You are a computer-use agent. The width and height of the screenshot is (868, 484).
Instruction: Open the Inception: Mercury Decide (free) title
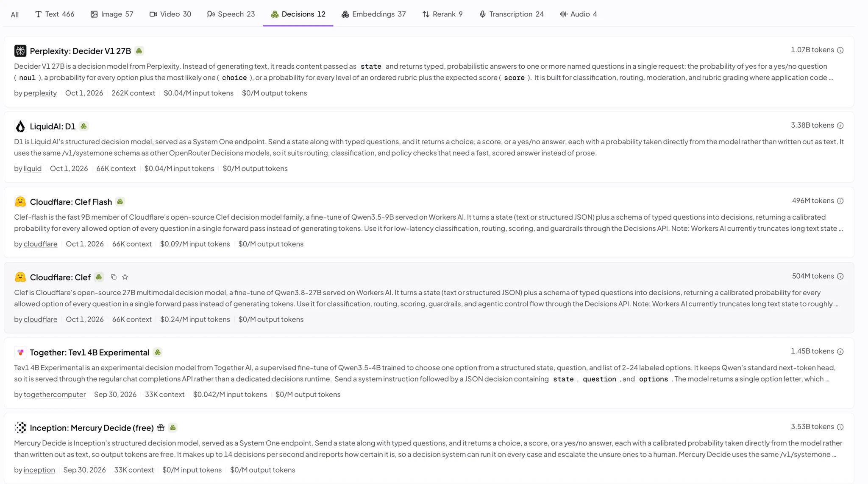[92, 428]
